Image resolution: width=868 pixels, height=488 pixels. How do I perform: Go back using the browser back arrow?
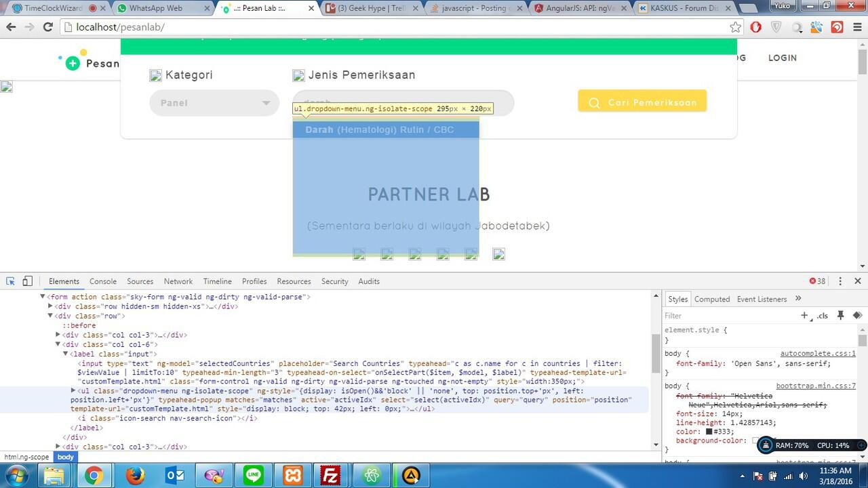[x=11, y=27]
